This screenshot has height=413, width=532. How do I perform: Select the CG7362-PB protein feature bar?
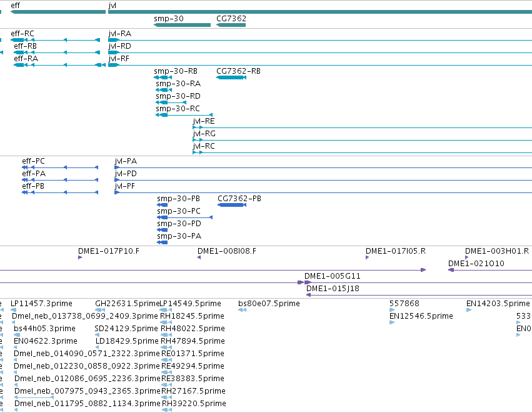tap(232, 205)
